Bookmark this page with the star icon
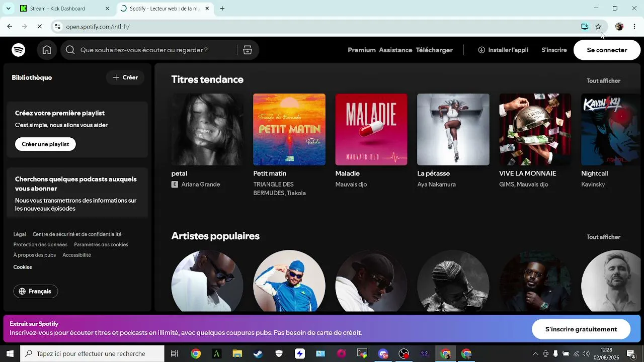This screenshot has width=644, height=362. coord(598,27)
